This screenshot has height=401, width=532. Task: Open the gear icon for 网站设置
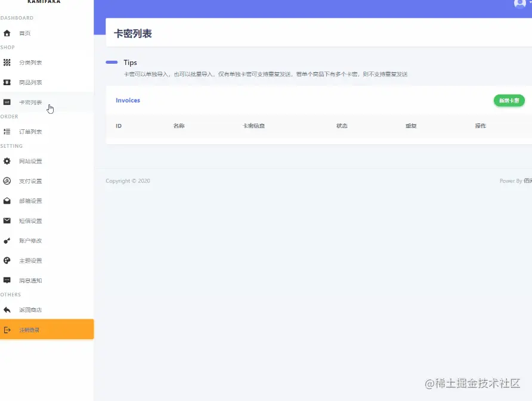pyautogui.click(x=7, y=161)
